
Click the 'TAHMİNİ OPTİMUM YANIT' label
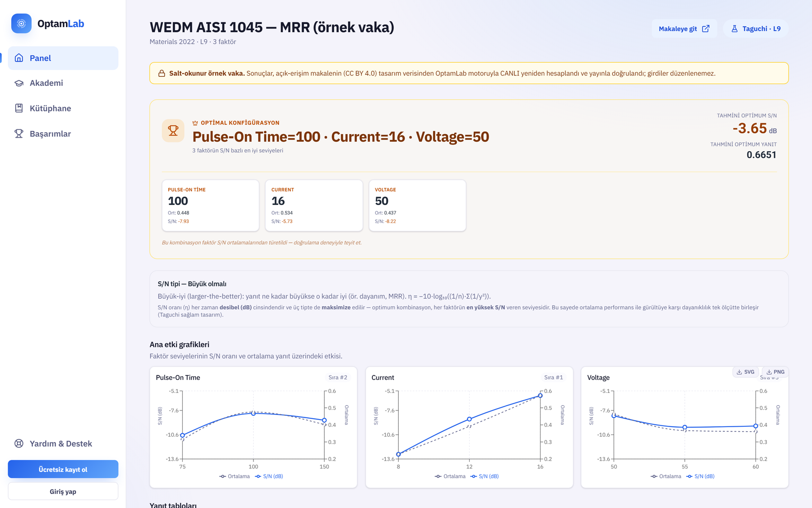(743, 144)
